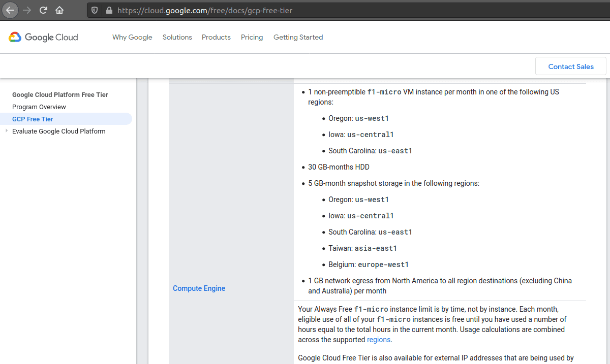Reload the page with the refresh icon
The image size is (610, 364).
click(x=44, y=10)
